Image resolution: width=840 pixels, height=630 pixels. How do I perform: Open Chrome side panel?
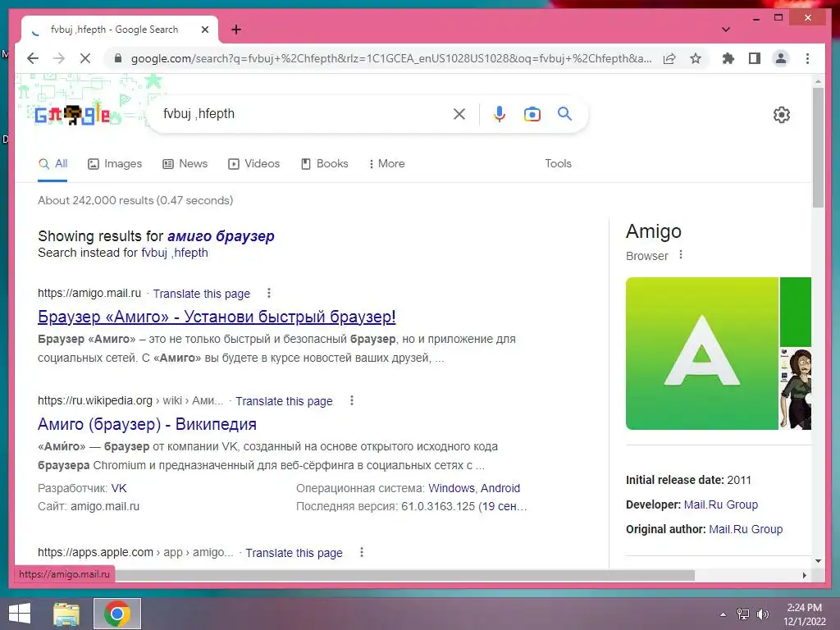[755, 58]
